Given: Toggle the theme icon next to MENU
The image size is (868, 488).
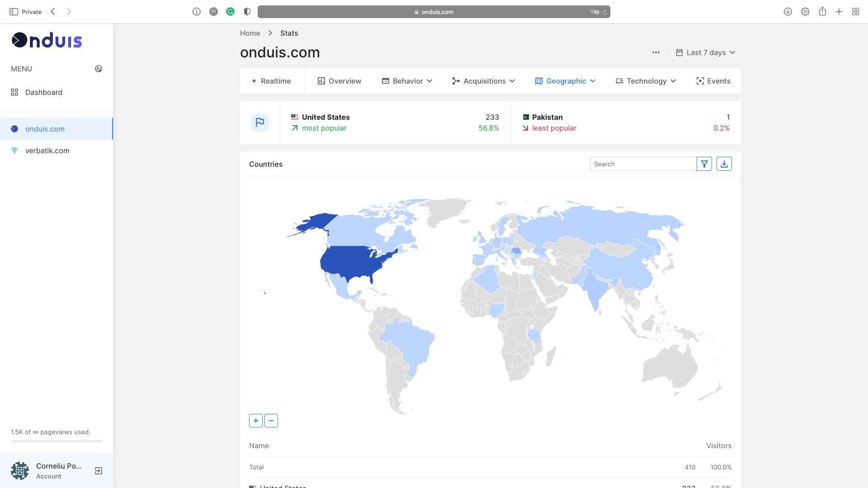Looking at the screenshot, I should [99, 69].
